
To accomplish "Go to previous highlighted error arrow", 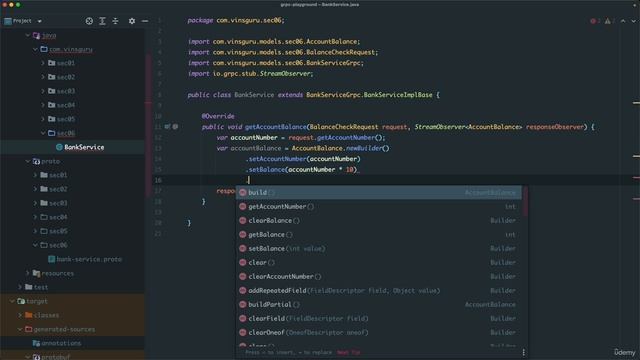I will click(623, 21).
